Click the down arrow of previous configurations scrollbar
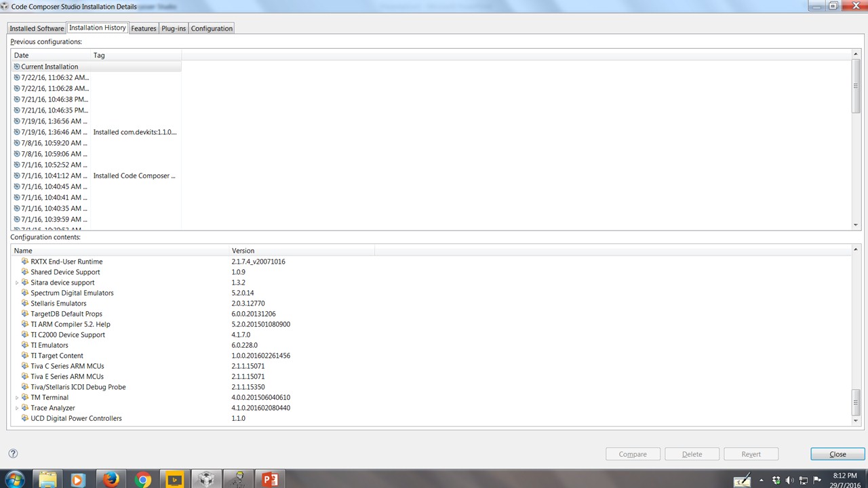The height and width of the screenshot is (488, 868). [x=856, y=225]
